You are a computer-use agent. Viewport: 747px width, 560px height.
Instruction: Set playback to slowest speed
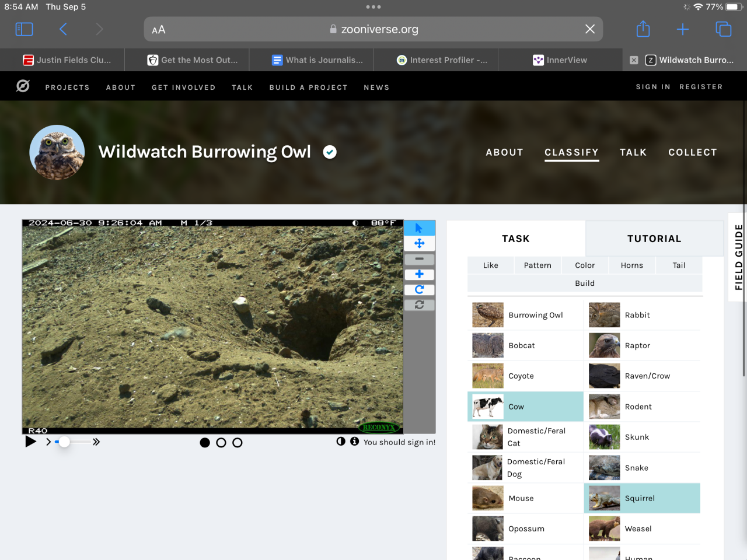(x=48, y=442)
